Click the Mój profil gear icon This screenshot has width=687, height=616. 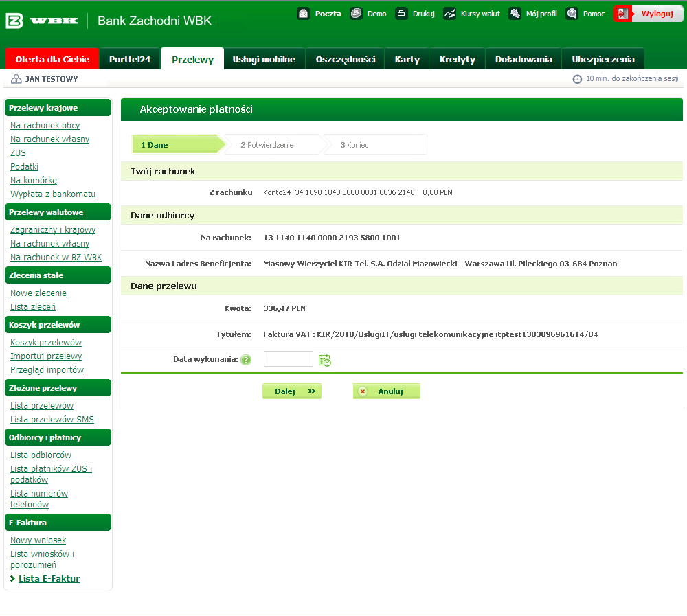[515, 14]
